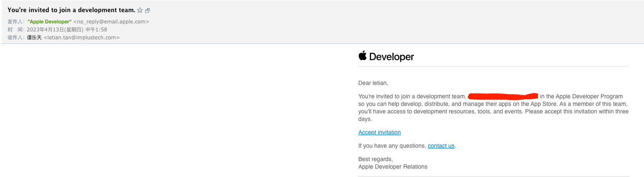Open email in new window icon

click(147, 10)
